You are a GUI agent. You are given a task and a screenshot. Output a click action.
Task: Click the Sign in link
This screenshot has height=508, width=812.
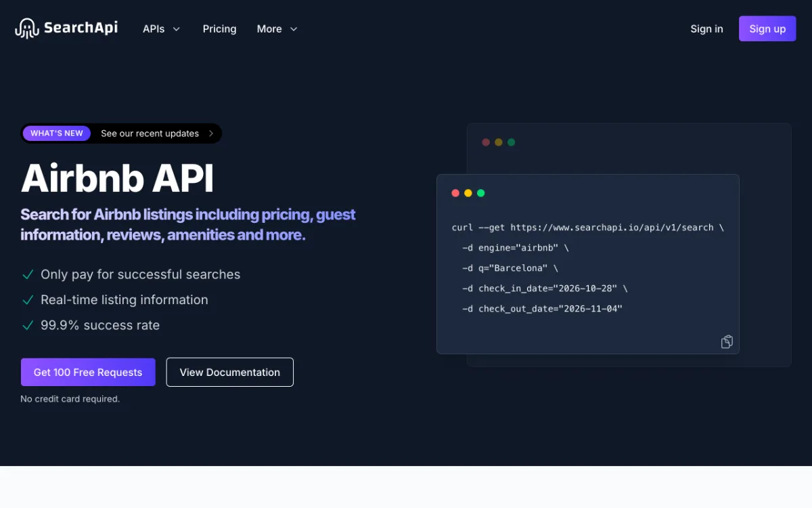tap(706, 28)
